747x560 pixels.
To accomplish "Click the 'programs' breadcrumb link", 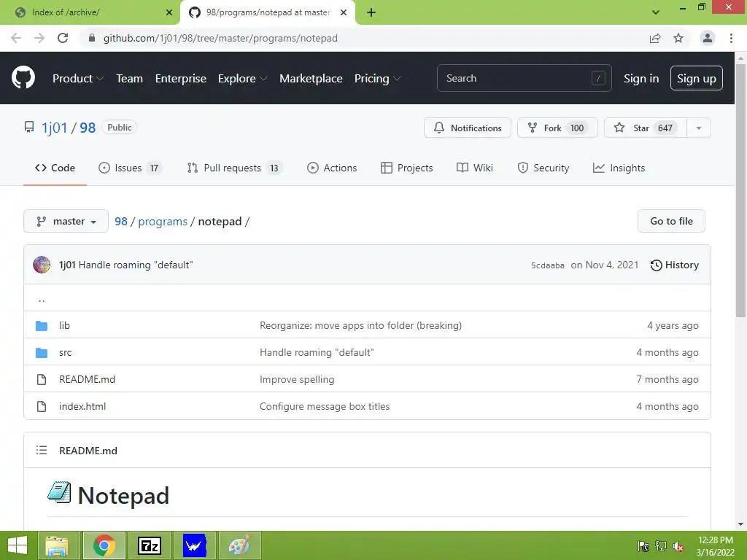I will [163, 222].
